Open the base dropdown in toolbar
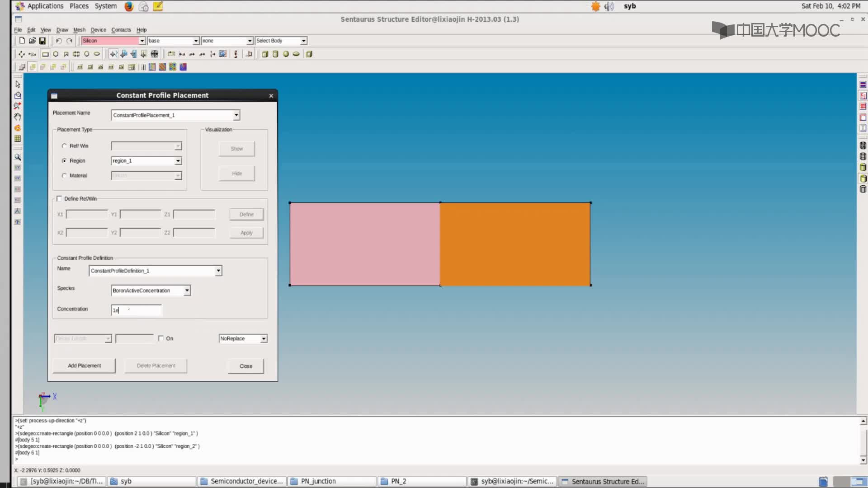The width and height of the screenshot is (868, 488). click(x=196, y=41)
